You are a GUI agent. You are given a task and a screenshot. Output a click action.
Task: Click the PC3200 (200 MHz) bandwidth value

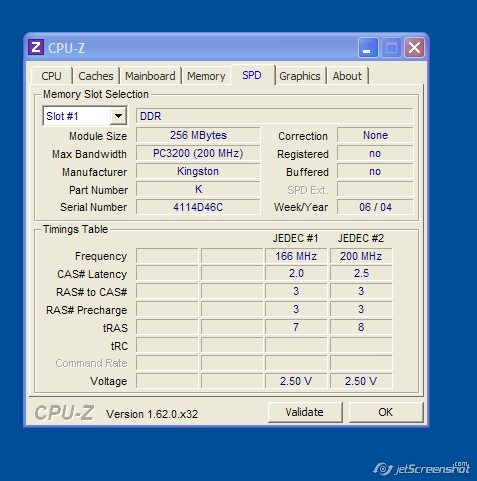[x=198, y=153]
